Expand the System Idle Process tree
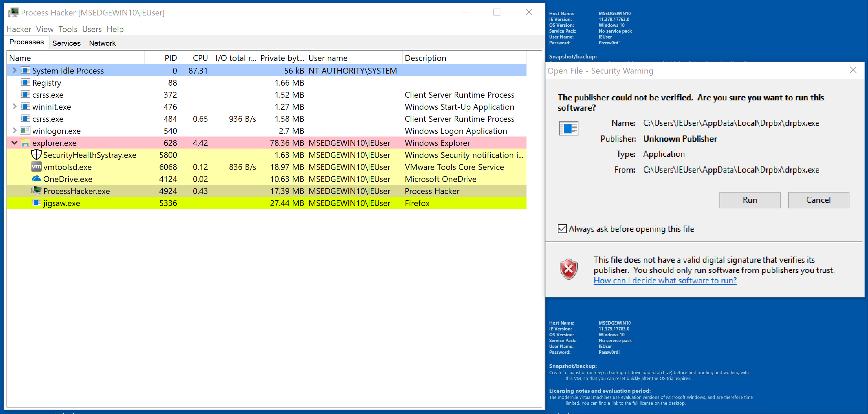 14,70
